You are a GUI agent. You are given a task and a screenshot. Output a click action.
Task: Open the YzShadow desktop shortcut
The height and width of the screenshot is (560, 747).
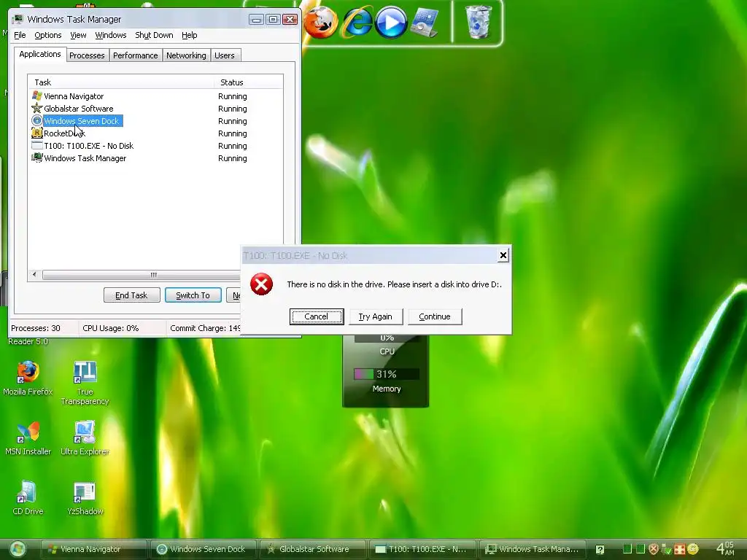coord(85,498)
